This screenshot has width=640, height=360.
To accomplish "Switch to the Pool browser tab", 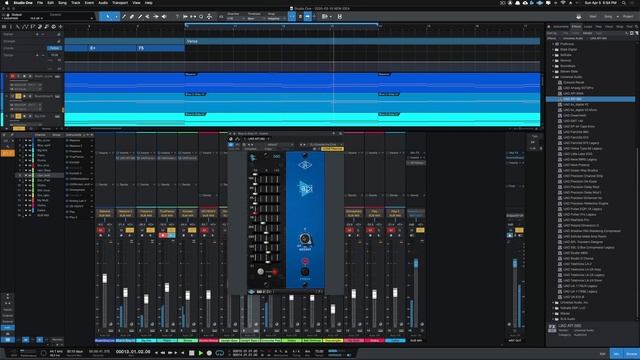I will click(629, 27).
